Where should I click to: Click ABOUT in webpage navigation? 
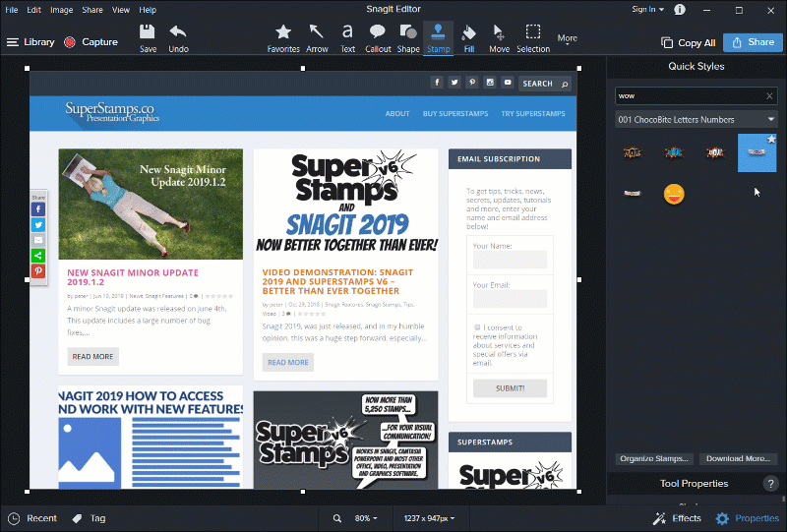coord(397,113)
